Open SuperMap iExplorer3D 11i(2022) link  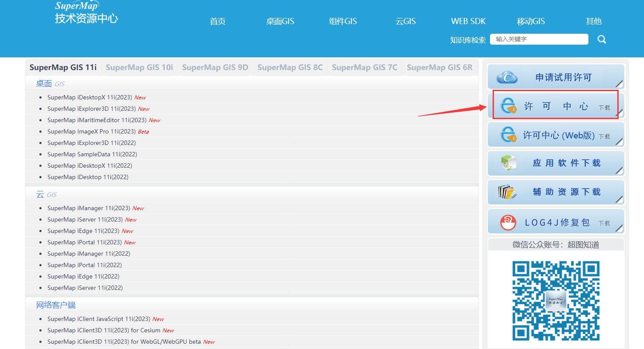point(92,143)
